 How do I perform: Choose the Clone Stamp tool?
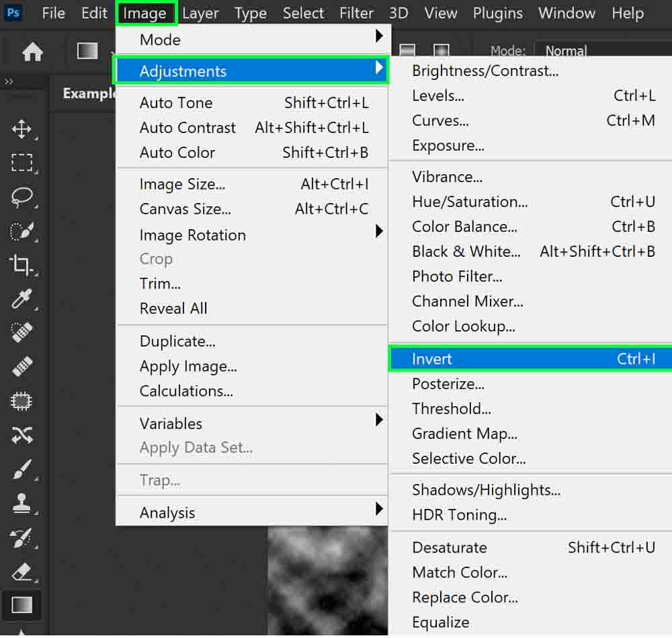click(22, 504)
